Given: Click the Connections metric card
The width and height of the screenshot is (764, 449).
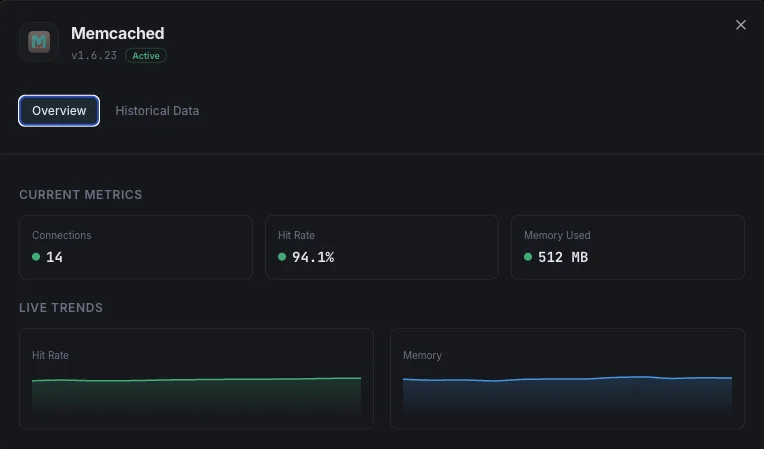Looking at the screenshot, I should point(136,247).
